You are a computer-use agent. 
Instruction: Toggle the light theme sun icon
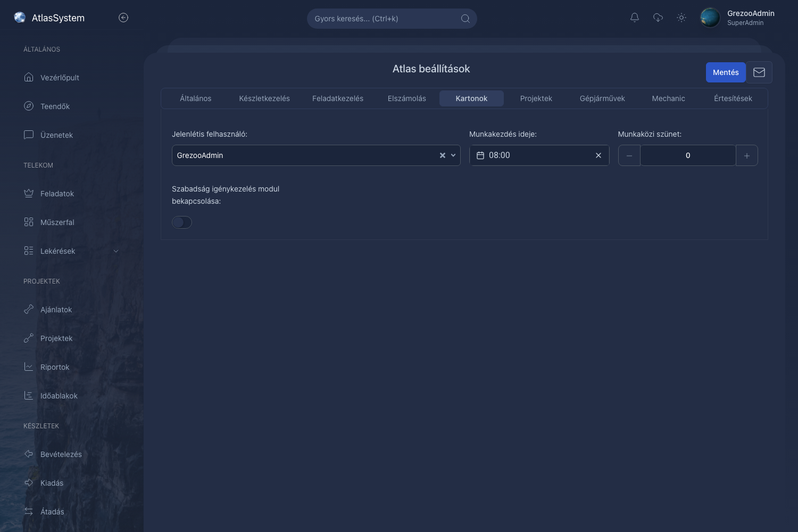pyautogui.click(x=681, y=18)
